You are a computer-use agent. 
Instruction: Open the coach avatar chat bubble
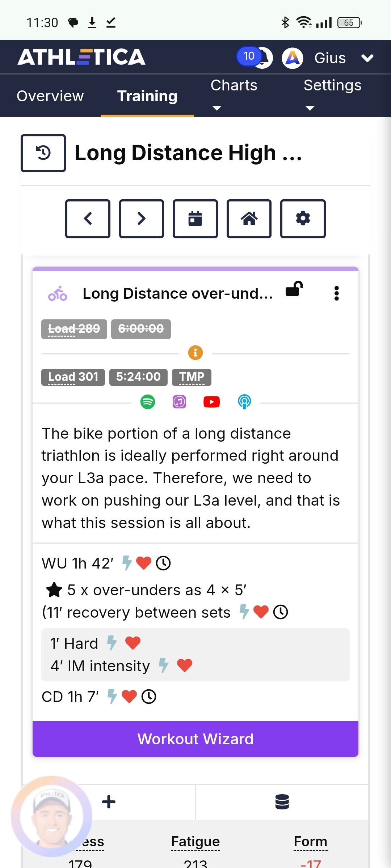(51, 816)
